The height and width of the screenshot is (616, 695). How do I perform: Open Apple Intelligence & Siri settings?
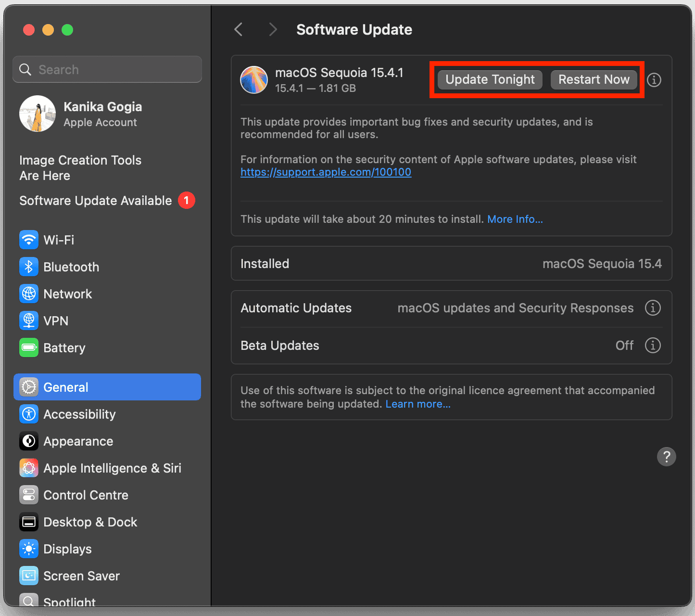tap(112, 468)
